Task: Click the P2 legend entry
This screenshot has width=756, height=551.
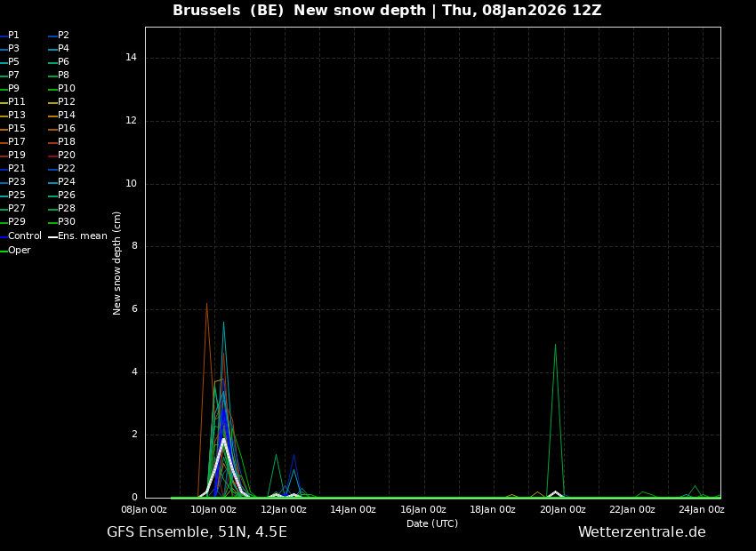Action: tap(59, 36)
